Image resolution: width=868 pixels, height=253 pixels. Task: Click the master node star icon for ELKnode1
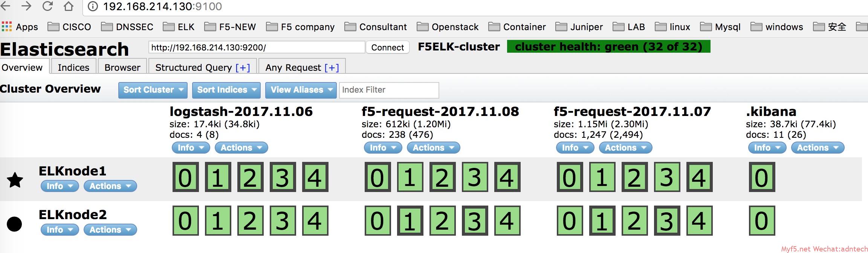[15, 180]
